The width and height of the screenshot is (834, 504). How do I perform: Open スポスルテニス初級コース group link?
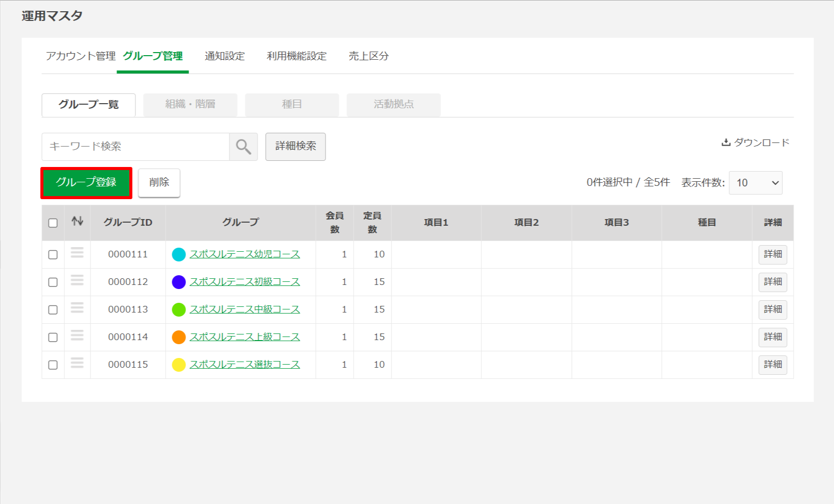[x=245, y=282]
